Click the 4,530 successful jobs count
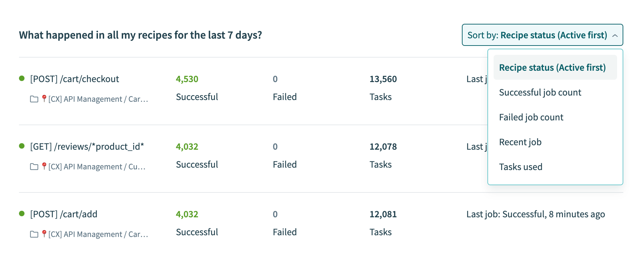 tap(187, 79)
